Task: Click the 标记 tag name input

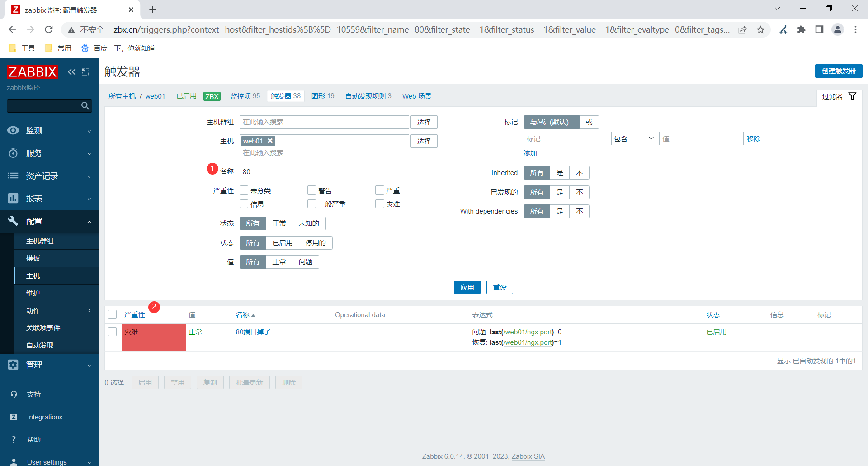Action: [x=566, y=138]
